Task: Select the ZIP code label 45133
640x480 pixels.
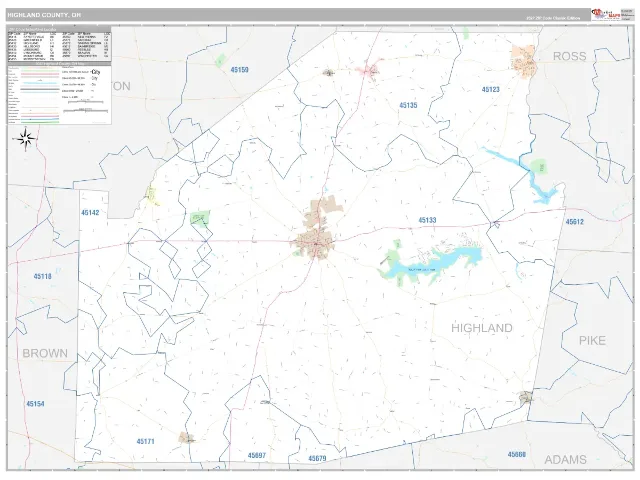Action: [x=427, y=220]
